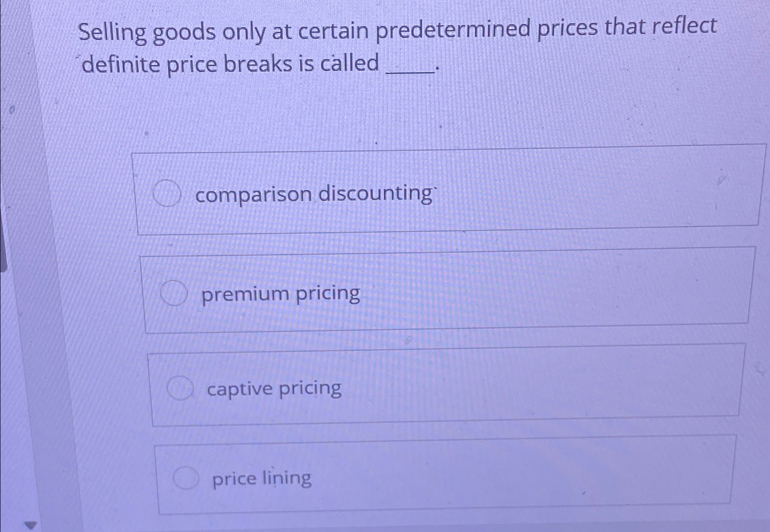Click the text 'premium pricing'
This screenshot has height=532, width=770.
(x=279, y=294)
